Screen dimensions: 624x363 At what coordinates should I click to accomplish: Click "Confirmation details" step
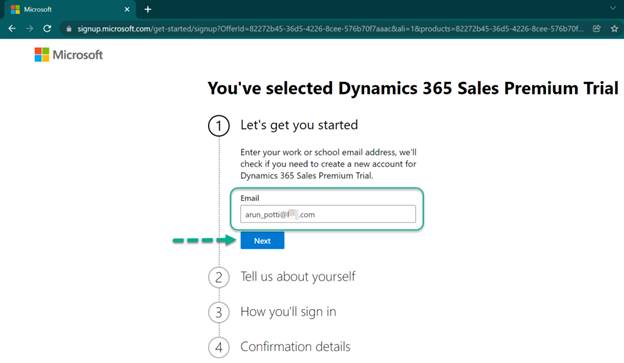coord(295,346)
